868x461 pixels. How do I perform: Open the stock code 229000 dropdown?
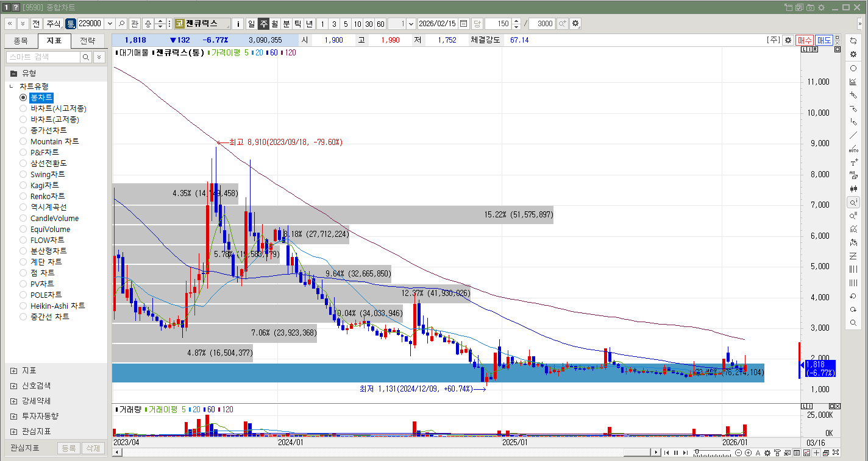point(110,24)
